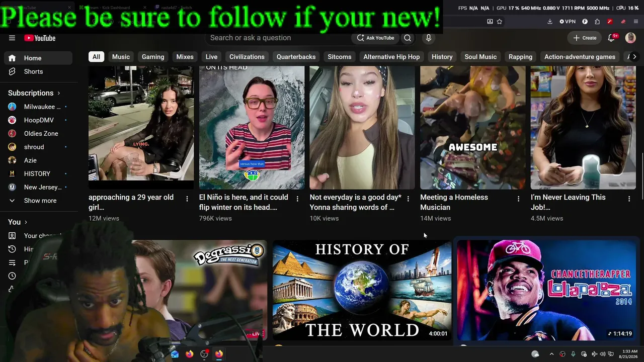
Task: Select the Soul Music chip
Action: pos(480,57)
